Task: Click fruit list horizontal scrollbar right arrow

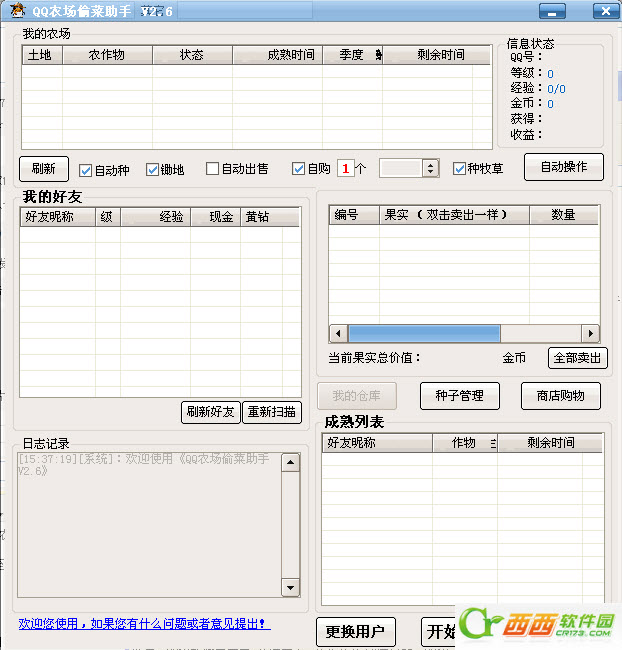Action: (590, 333)
